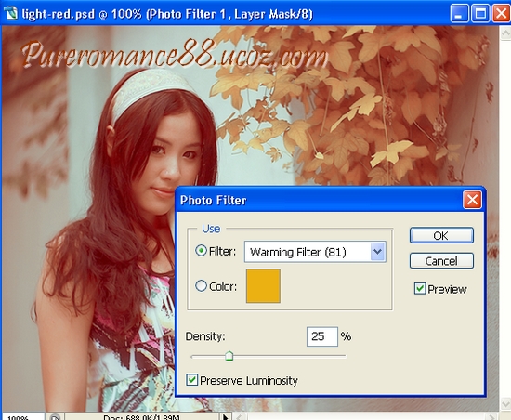
Task: Close the Photo Filter dialog with X
Action: (472, 200)
